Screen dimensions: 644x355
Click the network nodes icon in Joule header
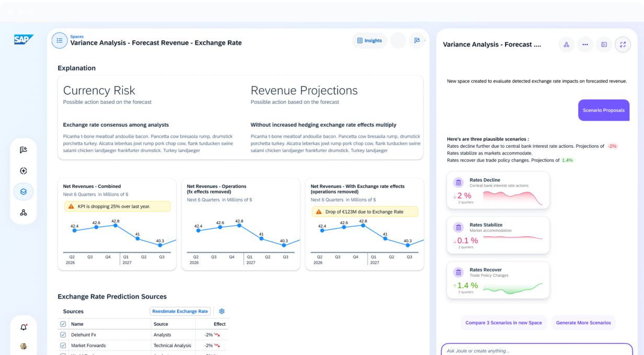[x=566, y=44]
